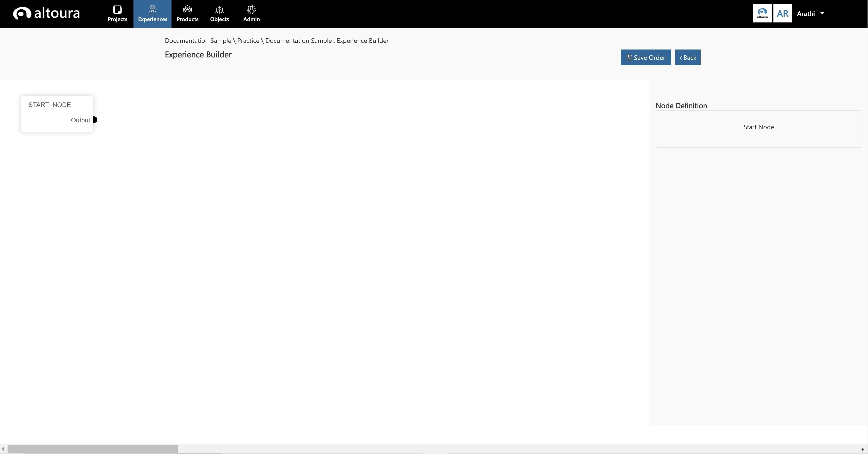The image size is (868, 454).
Task: Click 'Documentation Sample : Experience Builder' breadcrumb
Action: click(x=327, y=41)
